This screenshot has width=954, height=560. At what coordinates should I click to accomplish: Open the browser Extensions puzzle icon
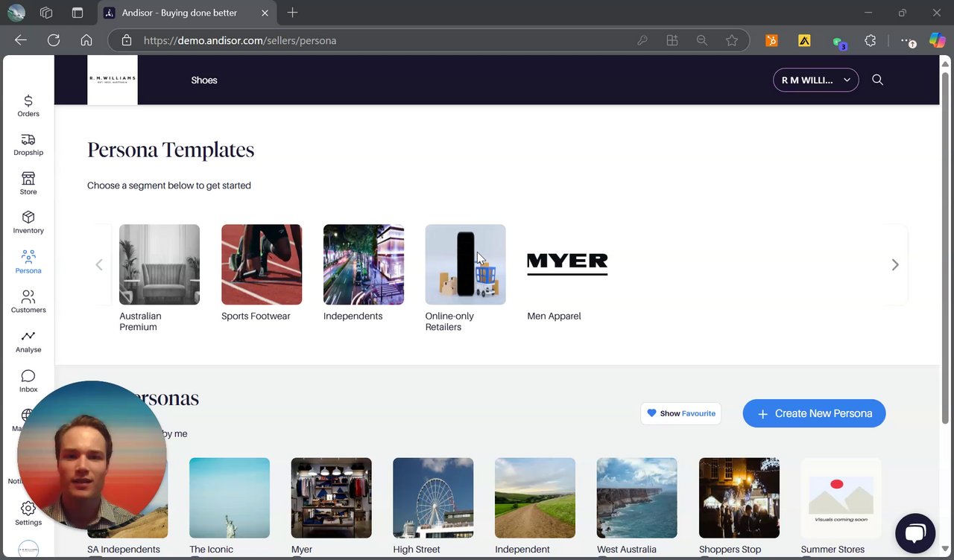870,40
